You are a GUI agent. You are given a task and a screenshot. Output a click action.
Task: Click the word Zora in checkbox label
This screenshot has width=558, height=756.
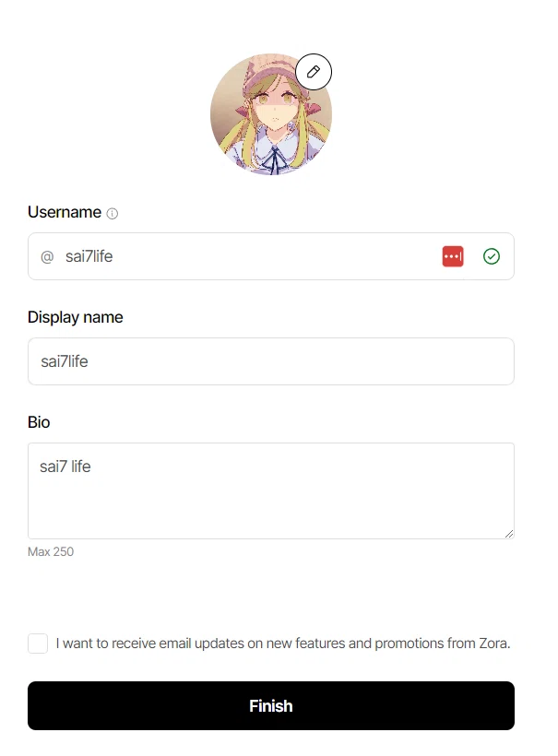pyautogui.click(x=493, y=644)
